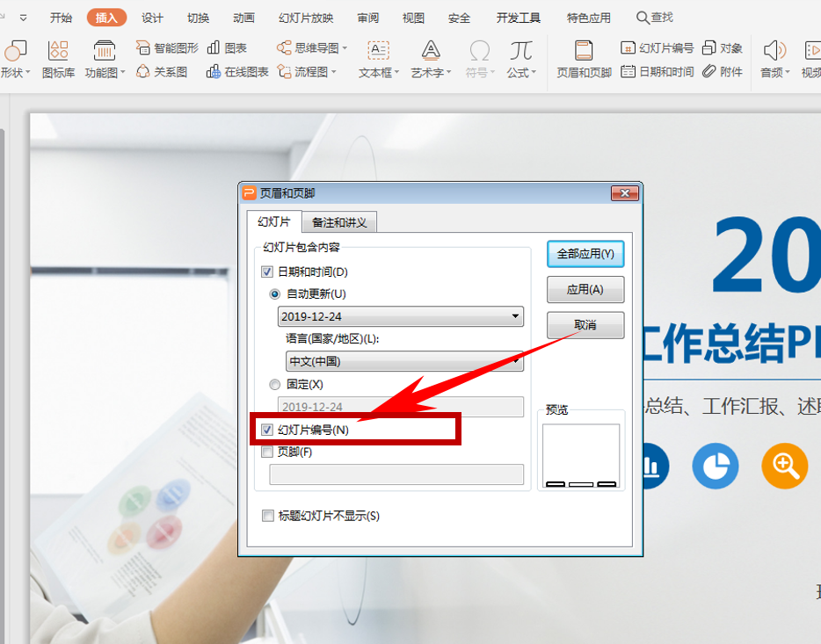The image size is (821, 644).
Task: Switch to the Animation (动画) tab
Action: point(243,18)
